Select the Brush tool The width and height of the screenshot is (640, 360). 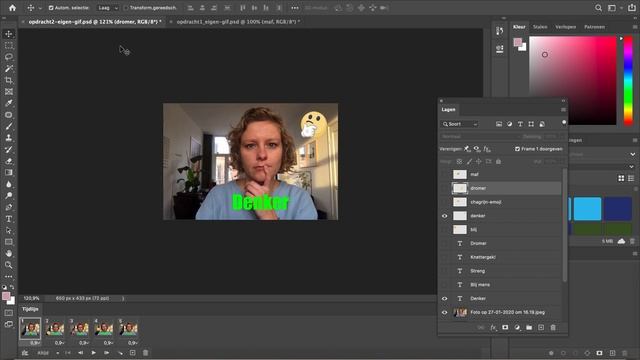point(9,126)
